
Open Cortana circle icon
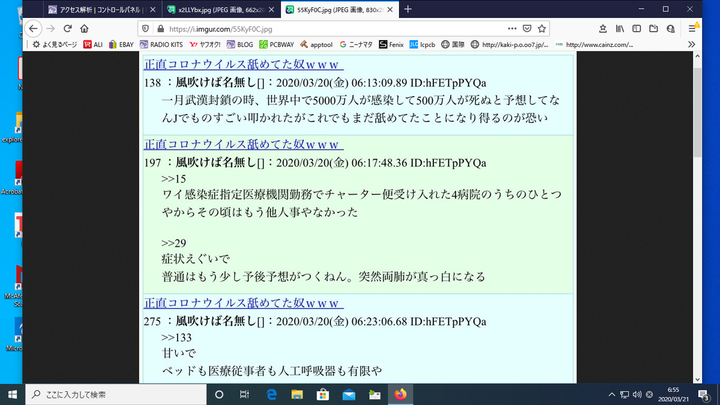219,394
